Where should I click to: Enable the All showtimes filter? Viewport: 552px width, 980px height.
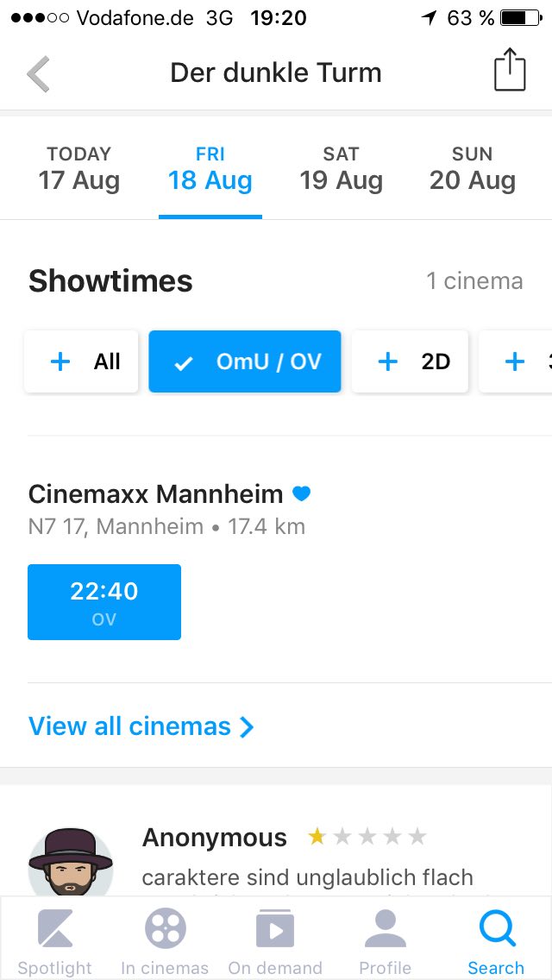(x=81, y=361)
